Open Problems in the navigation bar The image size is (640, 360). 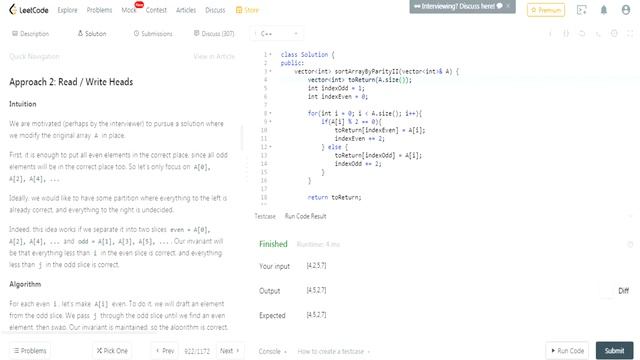click(99, 10)
